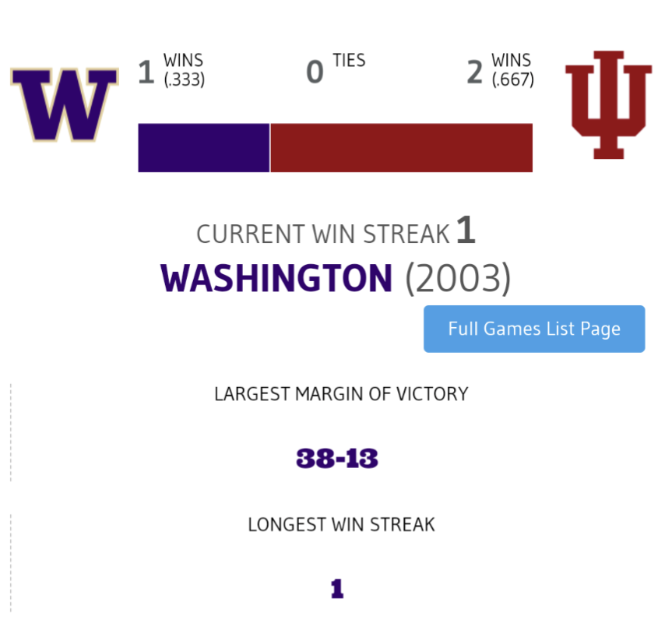Screen dimensions: 672x641
Task: Click the Indiana WINS (.667) label
Action: (x=513, y=70)
